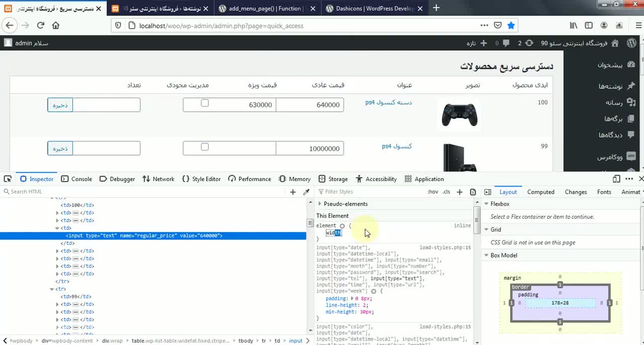Click the WordPress logo in the admin bar
This screenshot has width=644, height=345.
pyautogui.click(x=632, y=43)
